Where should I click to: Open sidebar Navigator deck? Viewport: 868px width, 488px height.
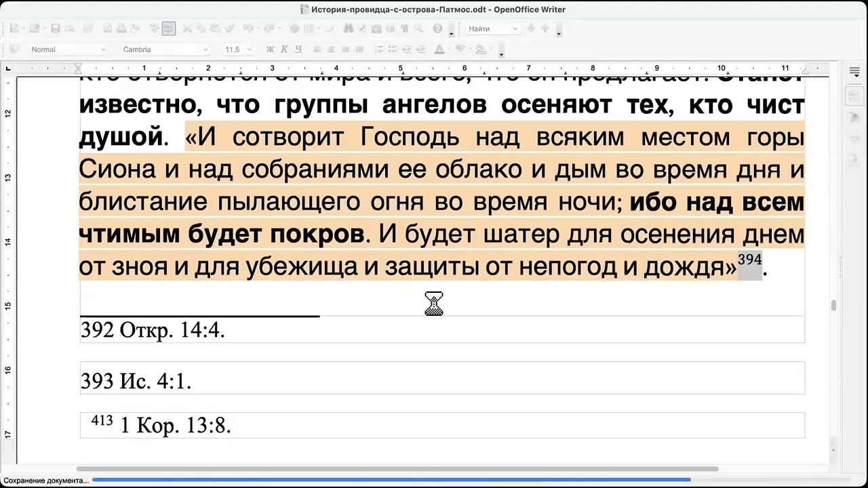854,161
